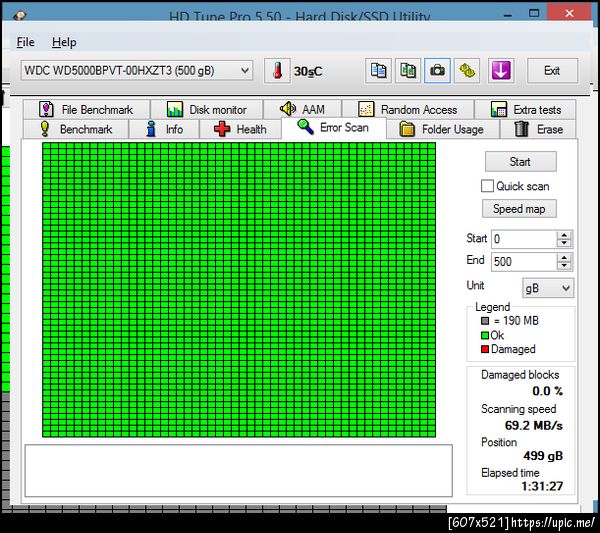Screen dimensions: 600x533
Task: Switch to the Info tab
Action: (164, 129)
